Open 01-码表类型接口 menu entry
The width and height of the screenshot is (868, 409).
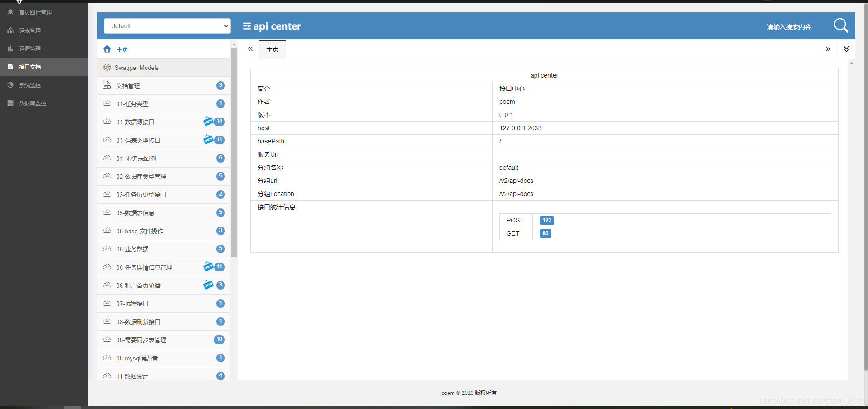point(164,140)
